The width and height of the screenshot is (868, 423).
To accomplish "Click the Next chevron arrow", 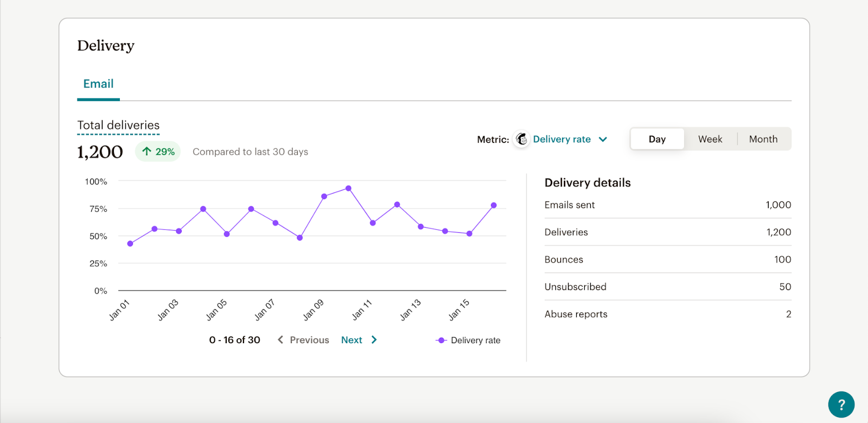I will coord(374,340).
